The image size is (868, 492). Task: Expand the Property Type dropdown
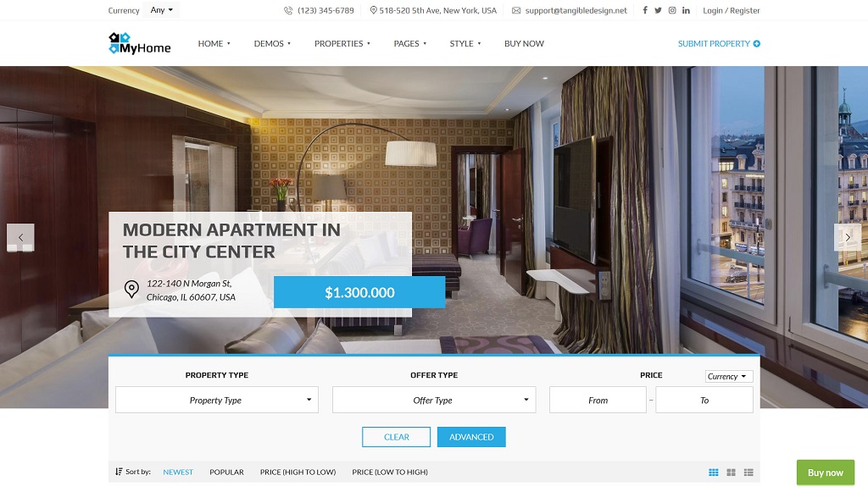tap(217, 400)
